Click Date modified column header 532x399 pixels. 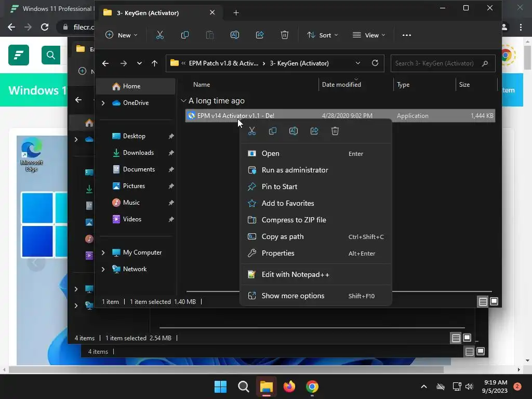(355, 85)
